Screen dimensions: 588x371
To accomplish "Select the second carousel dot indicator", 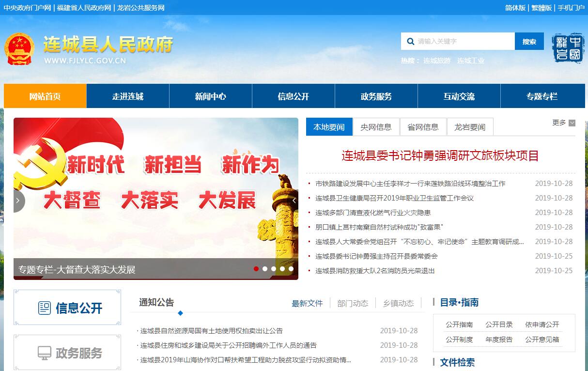I will (265, 269).
